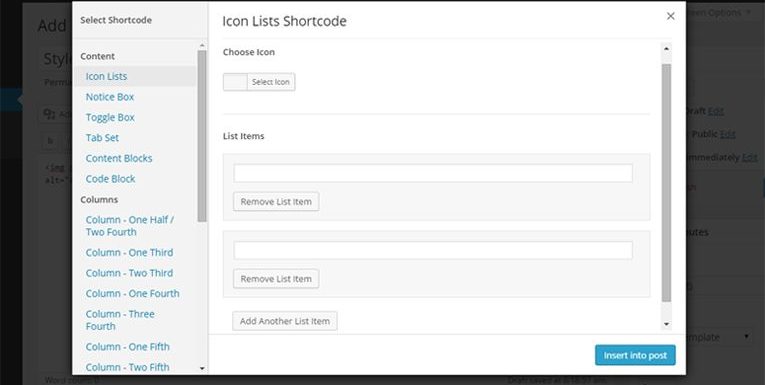The image size is (765, 385).
Task: Select Icon Lists shortcode
Action: tap(106, 76)
